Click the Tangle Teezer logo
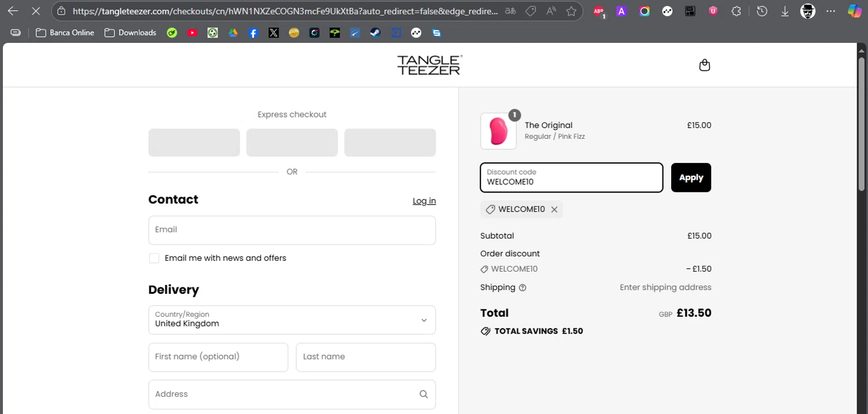Viewport: 868px width, 414px height. (x=429, y=65)
